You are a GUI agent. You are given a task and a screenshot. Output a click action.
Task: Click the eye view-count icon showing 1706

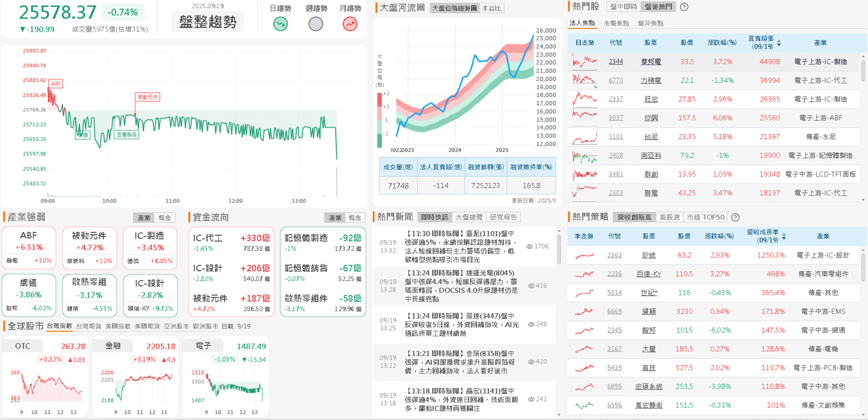tap(530, 247)
